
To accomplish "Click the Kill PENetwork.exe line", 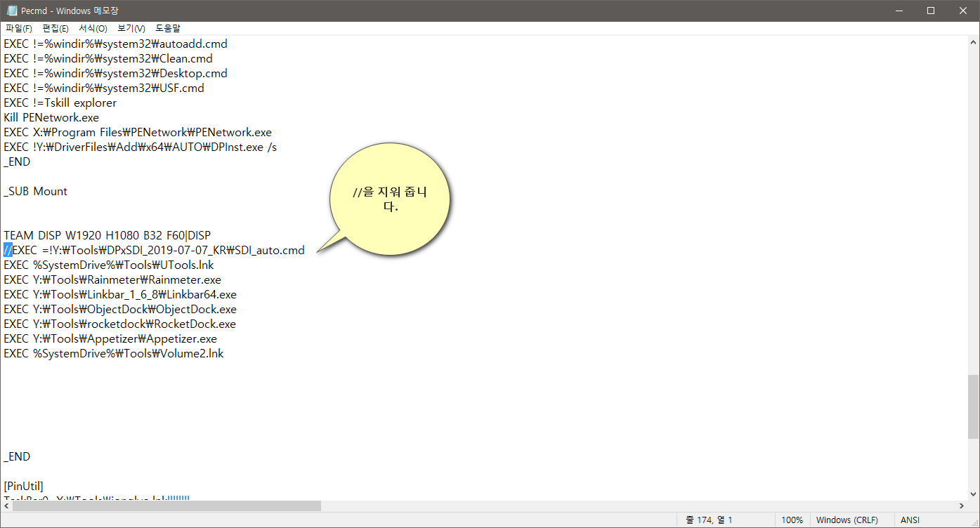I will 51,117.
